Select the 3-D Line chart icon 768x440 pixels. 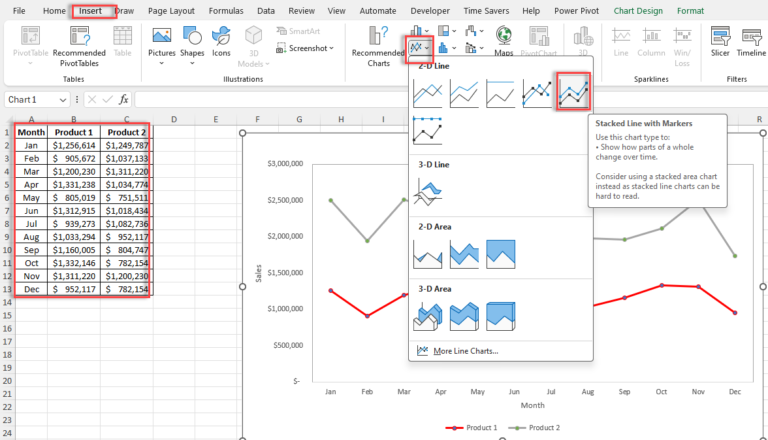[428, 192]
